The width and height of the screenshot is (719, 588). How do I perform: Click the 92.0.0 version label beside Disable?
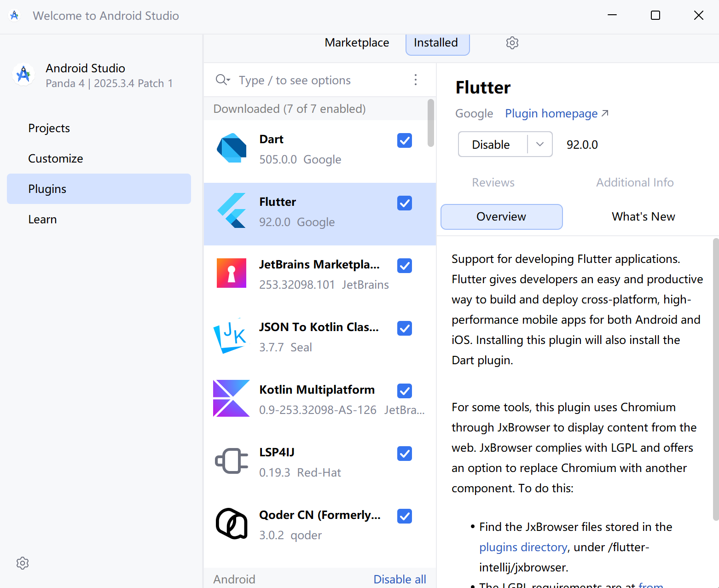(x=582, y=145)
